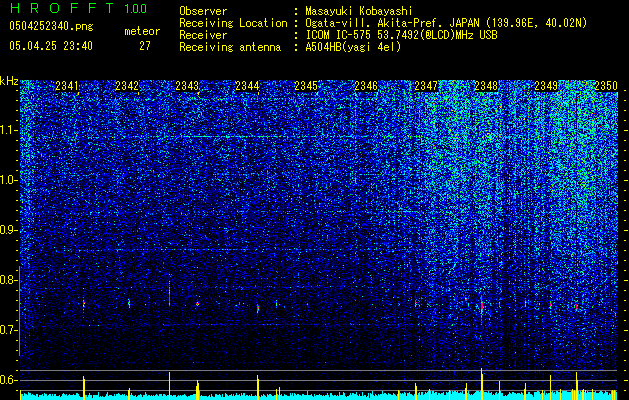
Task: Click the Observer name Masayuki Kobayashi
Action: coord(358,11)
